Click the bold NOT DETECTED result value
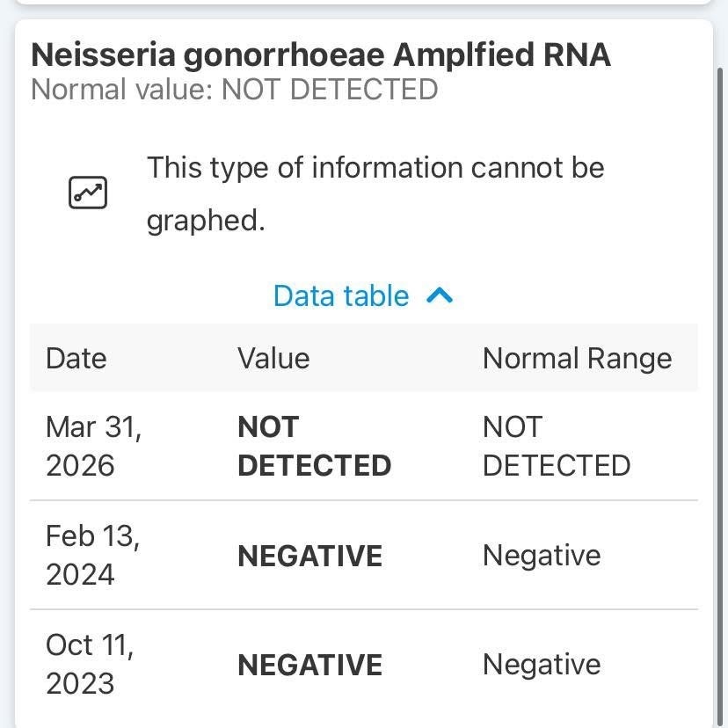This screenshot has height=728, width=728. tap(314, 446)
